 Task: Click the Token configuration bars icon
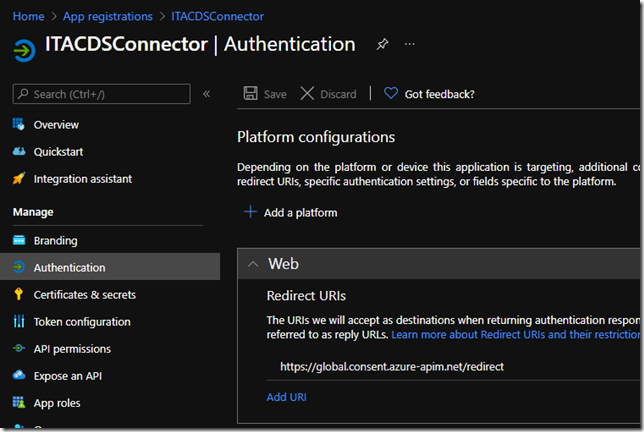coord(19,321)
